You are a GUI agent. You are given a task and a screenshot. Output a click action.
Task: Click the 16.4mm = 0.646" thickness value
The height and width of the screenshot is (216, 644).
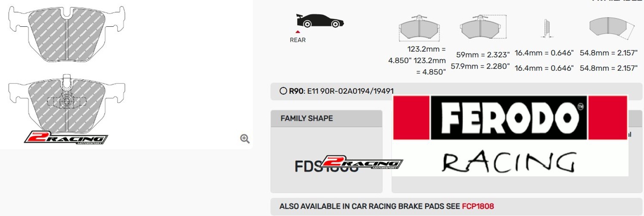544,53
